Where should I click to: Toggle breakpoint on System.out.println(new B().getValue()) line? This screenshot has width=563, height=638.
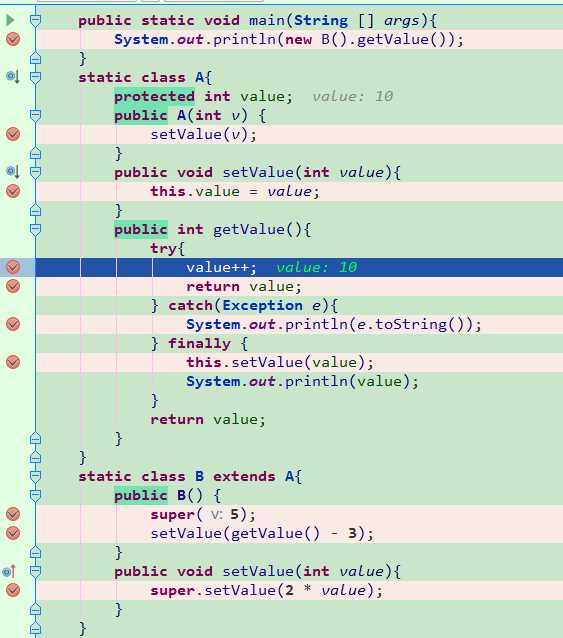click(13, 39)
